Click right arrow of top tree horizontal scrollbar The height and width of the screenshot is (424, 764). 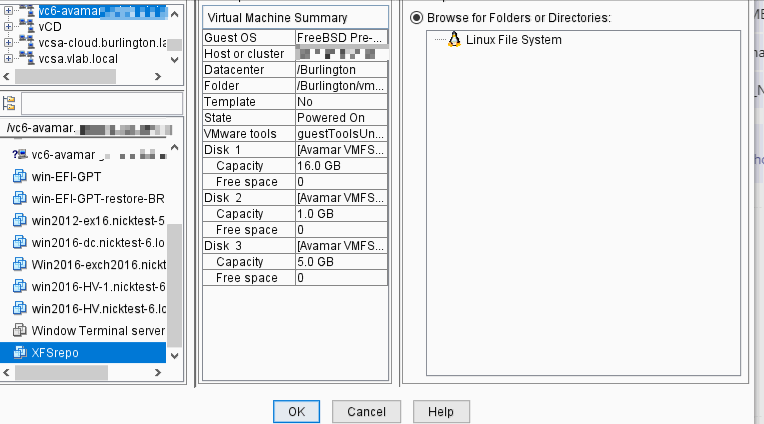(157, 77)
